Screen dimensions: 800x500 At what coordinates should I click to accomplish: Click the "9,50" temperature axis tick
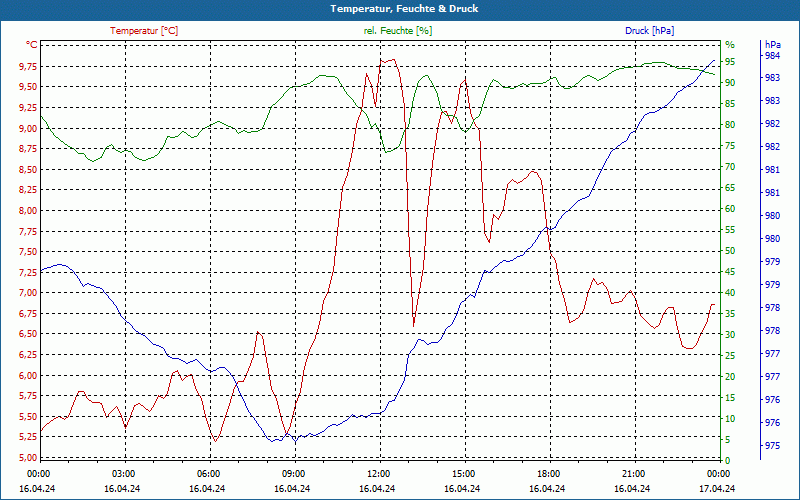click(x=29, y=87)
